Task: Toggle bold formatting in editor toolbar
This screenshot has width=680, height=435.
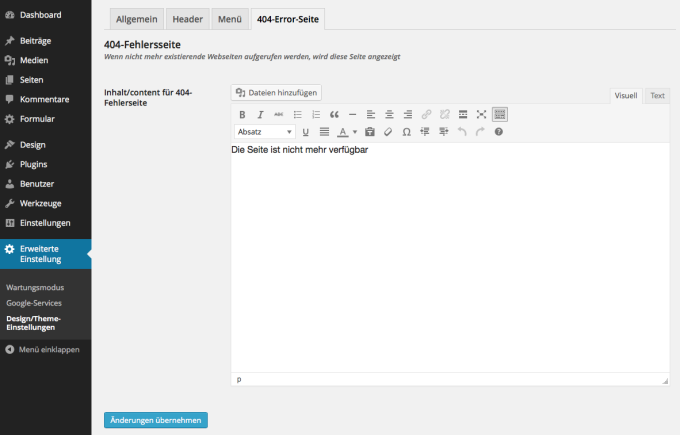Action: coord(242,114)
